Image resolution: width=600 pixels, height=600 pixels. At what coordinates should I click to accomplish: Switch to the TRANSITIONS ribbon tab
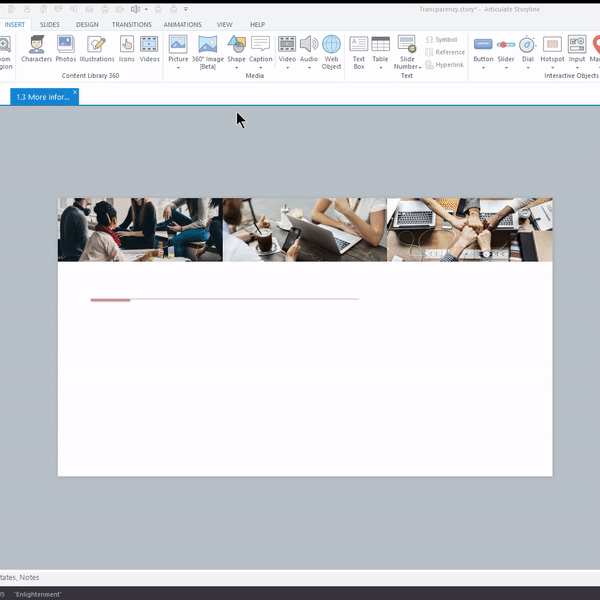pyautogui.click(x=132, y=24)
